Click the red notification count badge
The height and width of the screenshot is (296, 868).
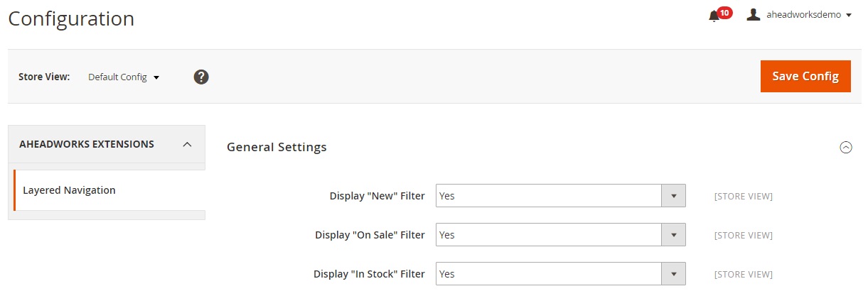(x=724, y=12)
